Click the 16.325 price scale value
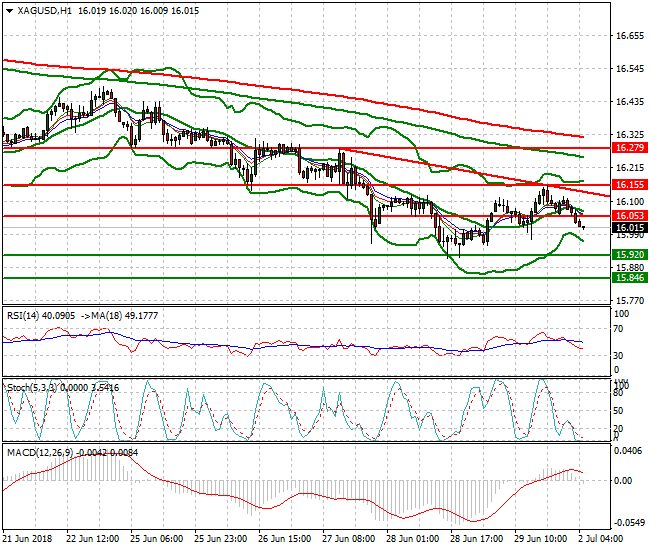Viewport: 650px width, 550px height. [x=630, y=135]
